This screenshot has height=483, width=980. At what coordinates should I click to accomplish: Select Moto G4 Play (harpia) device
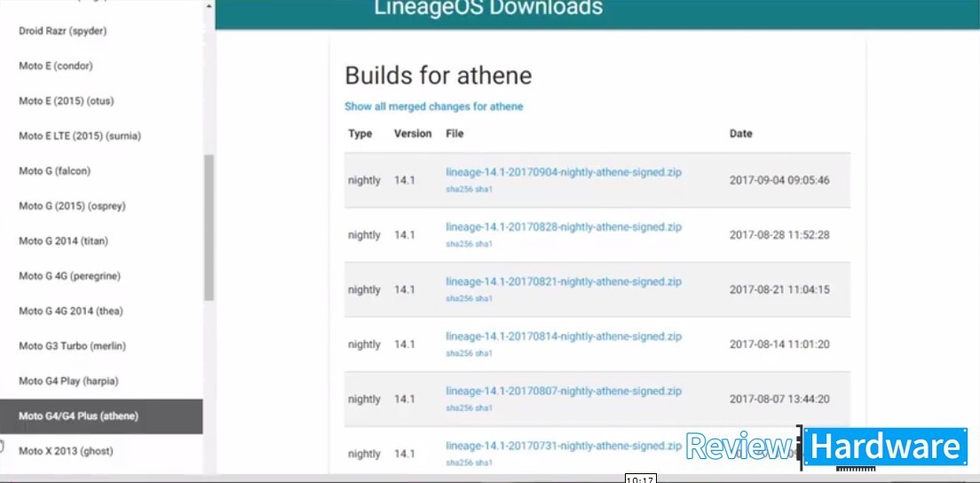(x=68, y=381)
